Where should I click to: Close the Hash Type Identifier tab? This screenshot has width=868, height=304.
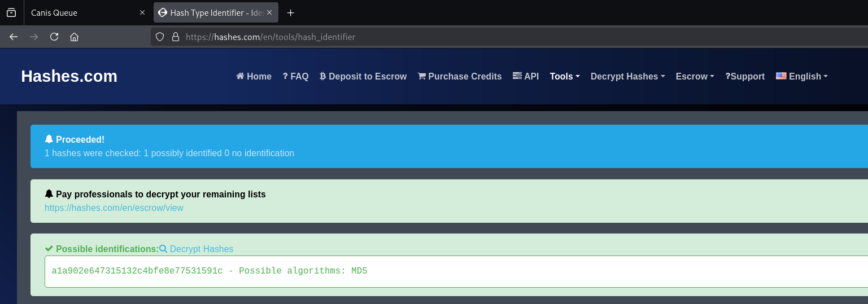point(269,12)
